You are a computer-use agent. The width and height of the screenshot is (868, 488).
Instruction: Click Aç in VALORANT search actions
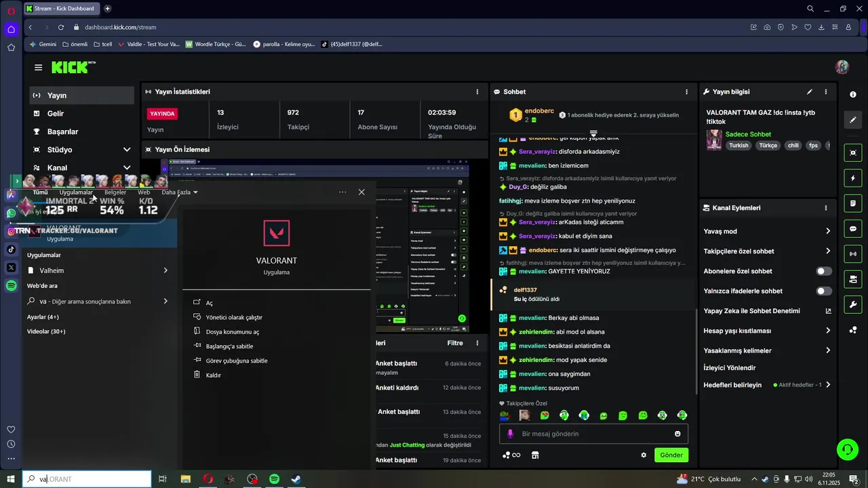pos(209,303)
